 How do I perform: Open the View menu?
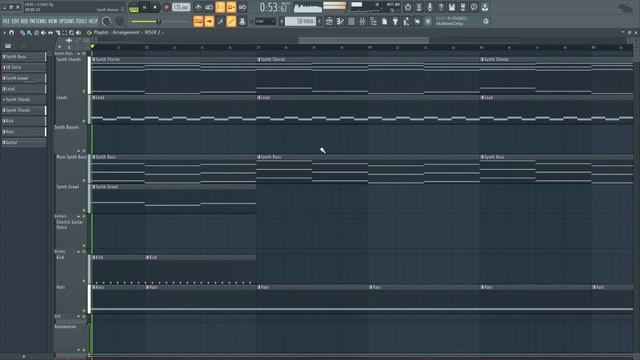(53, 21)
